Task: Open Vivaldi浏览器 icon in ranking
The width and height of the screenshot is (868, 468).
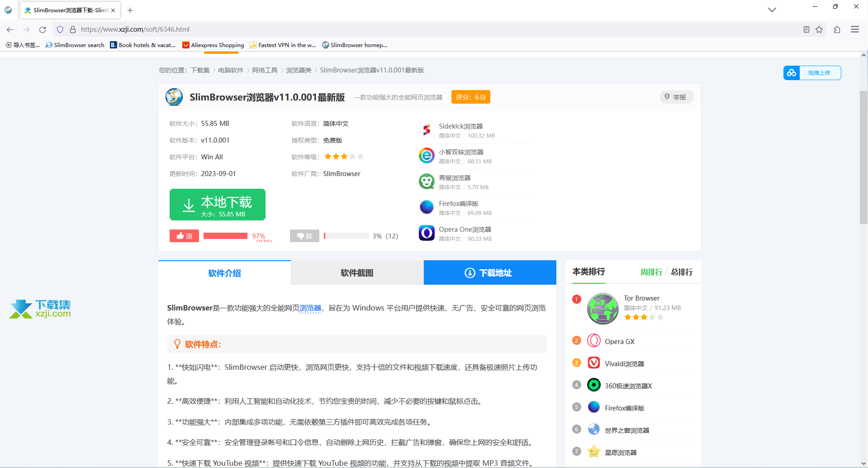Action: pyautogui.click(x=594, y=363)
